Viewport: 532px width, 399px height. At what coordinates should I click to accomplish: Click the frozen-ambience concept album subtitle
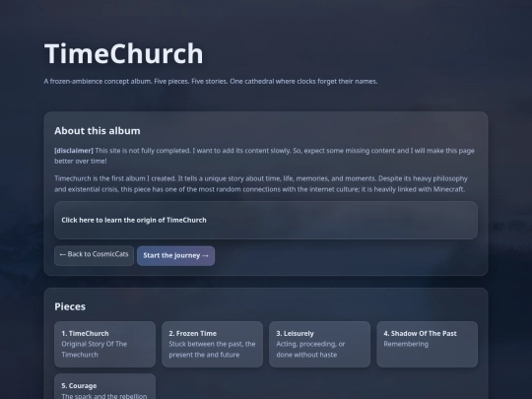pos(211,82)
